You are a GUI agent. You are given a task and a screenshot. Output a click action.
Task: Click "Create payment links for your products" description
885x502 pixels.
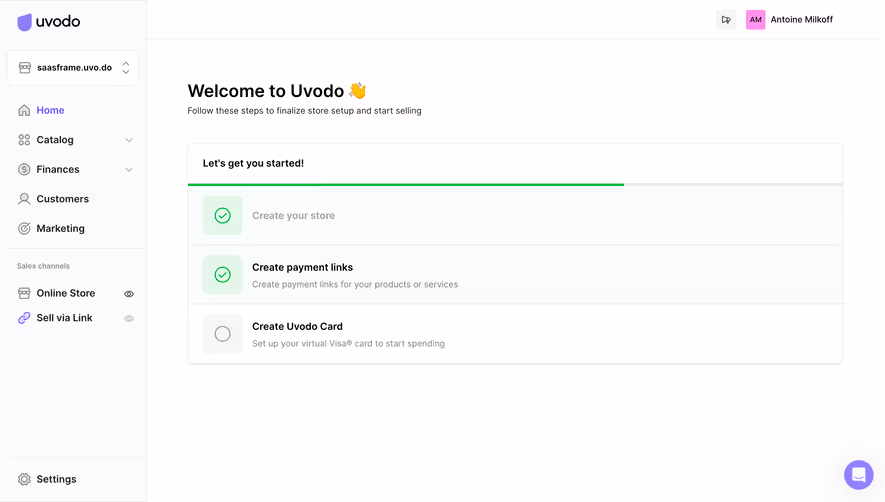[355, 285]
